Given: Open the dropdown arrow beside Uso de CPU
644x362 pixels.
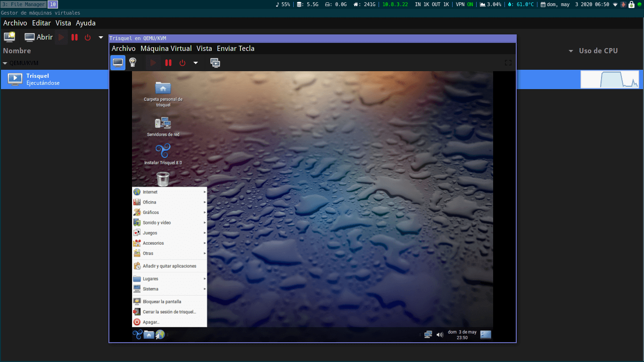Looking at the screenshot, I should pyautogui.click(x=571, y=51).
